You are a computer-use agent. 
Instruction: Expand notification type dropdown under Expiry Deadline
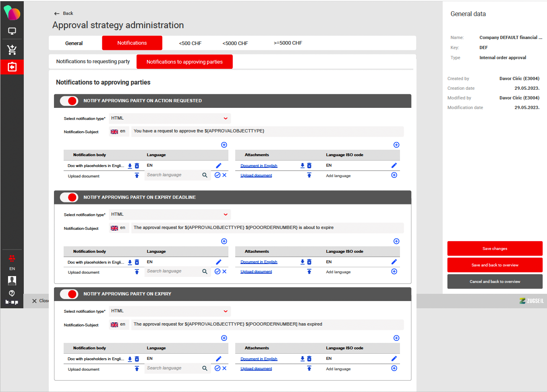point(169,215)
